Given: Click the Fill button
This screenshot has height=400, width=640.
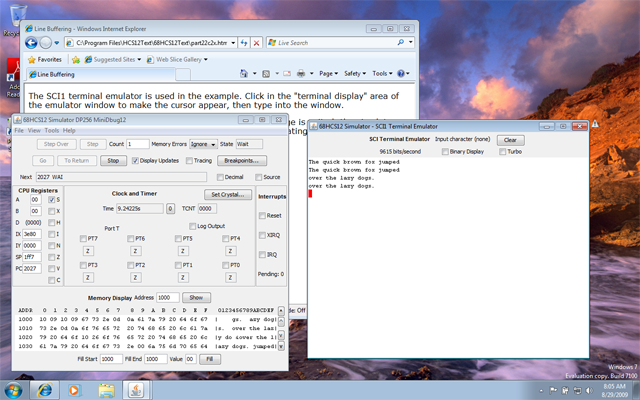Looking at the screenshot, I should click(210, 359).
